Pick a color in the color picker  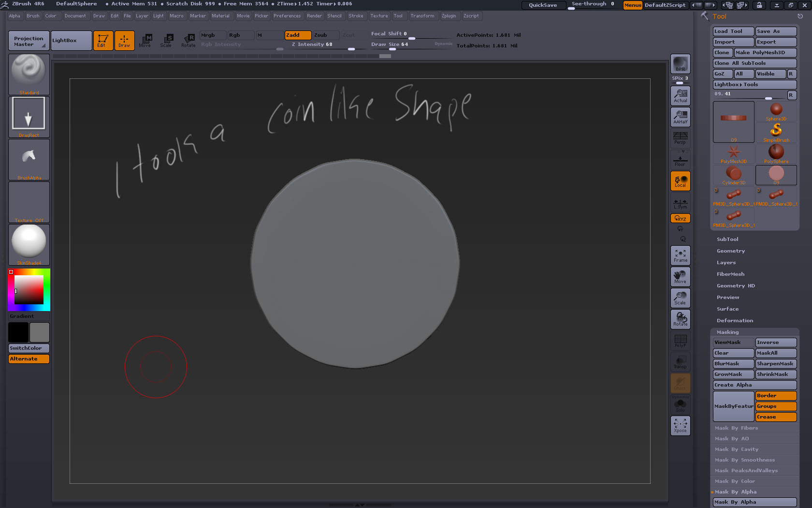click(x=29, y=290)
